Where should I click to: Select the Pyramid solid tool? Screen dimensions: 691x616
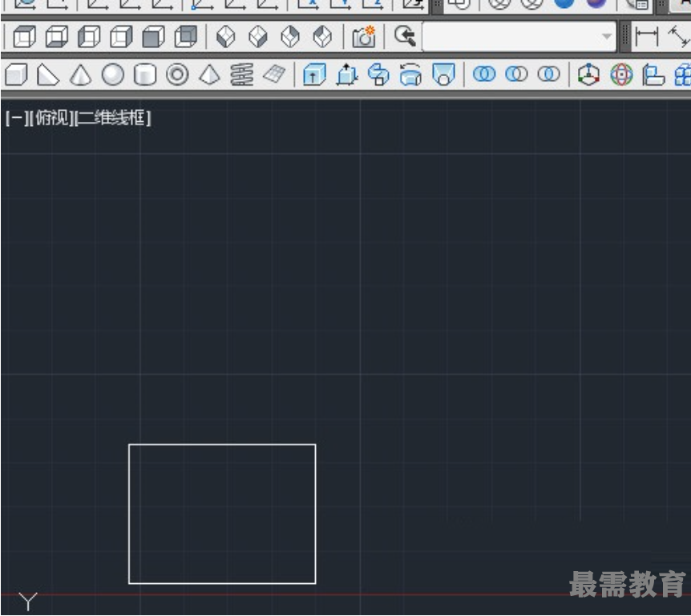[210, 75]
